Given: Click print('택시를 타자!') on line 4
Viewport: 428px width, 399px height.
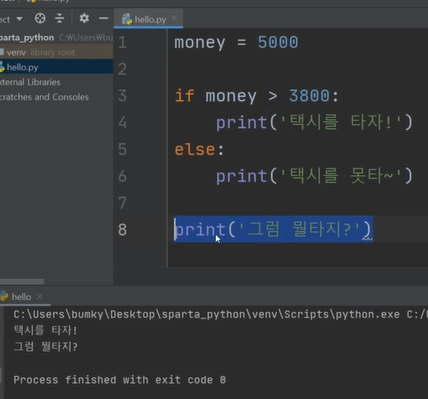Looking at the screenshot, I should (314, 123).
